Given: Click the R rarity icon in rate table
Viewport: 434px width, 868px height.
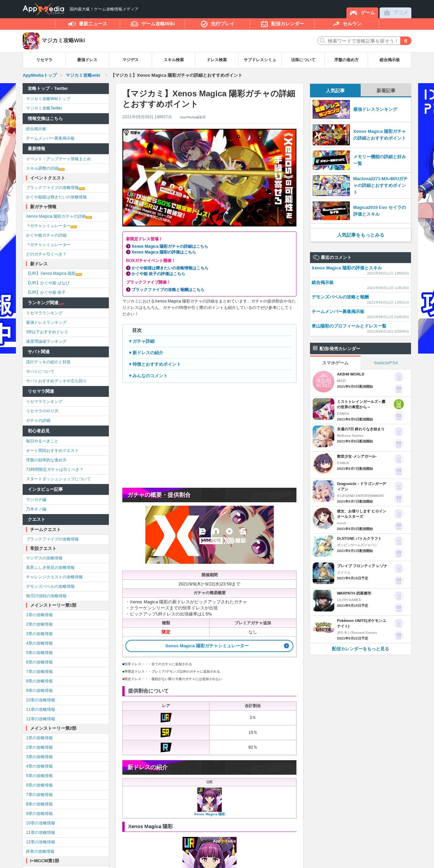Looking at the screenshot, I should (x=166, y=747).
